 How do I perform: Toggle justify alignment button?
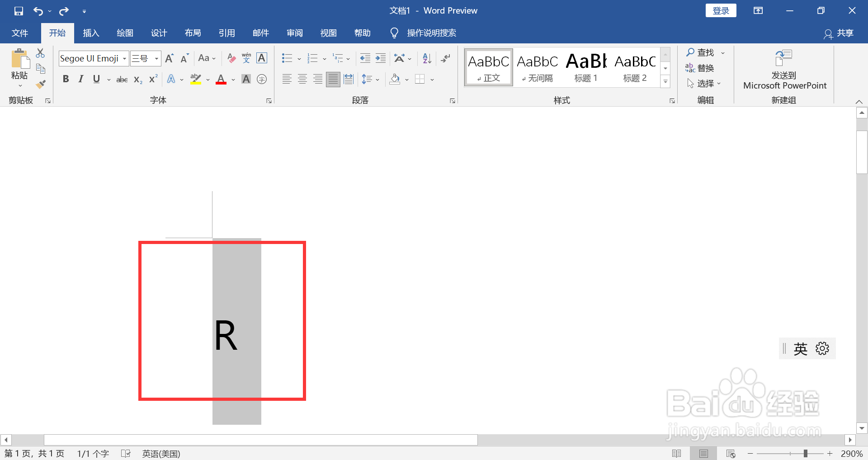click(333, 80)
